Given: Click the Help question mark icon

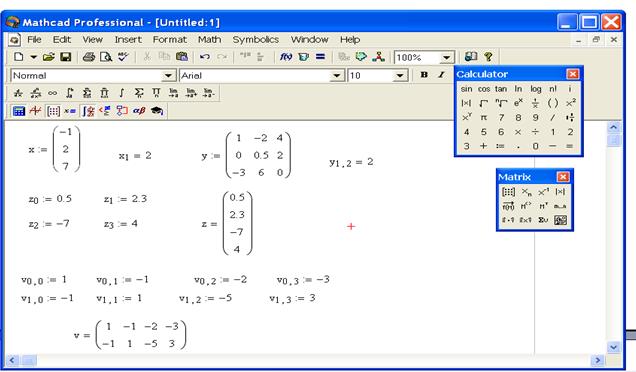Looking at the screenshot, I should pyautogui.click(x=488, y=57).
